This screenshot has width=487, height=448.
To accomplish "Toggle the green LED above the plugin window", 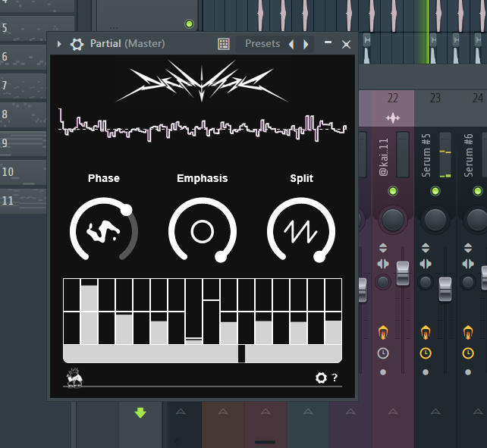I will [189, 24].
